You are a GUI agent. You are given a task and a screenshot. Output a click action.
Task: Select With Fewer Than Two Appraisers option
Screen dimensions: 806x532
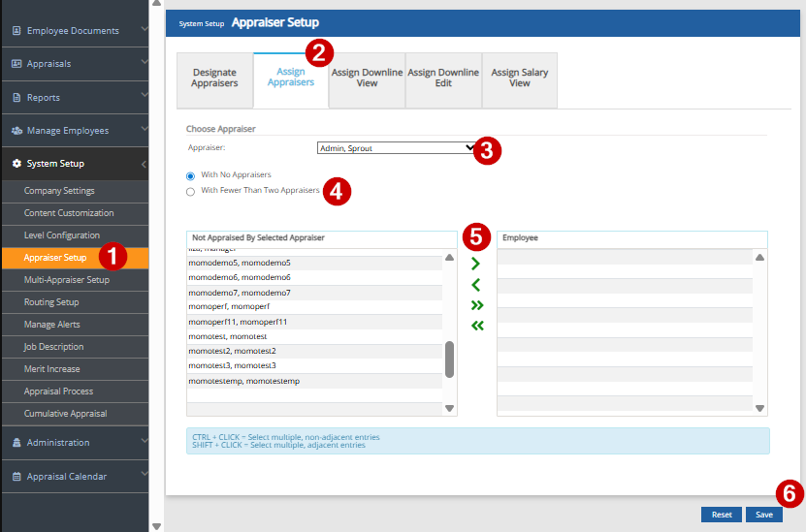tap(191, 192)
